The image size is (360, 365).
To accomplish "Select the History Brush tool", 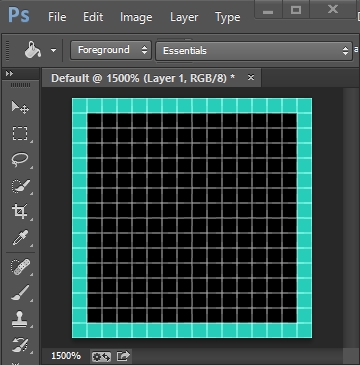I will [20, 345].
